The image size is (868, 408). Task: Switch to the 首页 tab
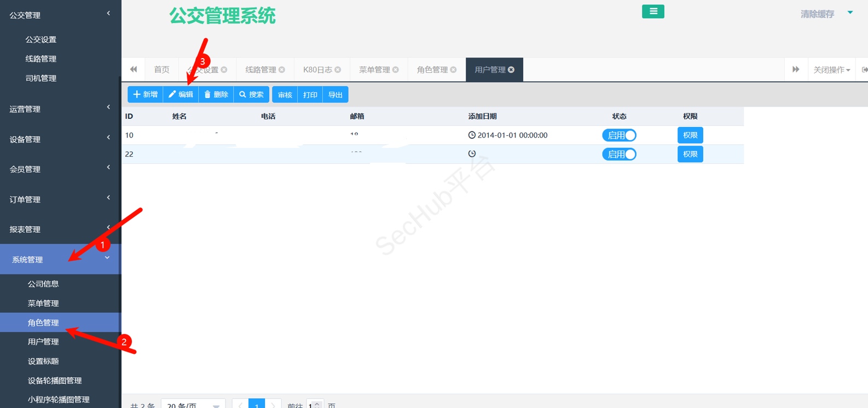pos(161,70)
